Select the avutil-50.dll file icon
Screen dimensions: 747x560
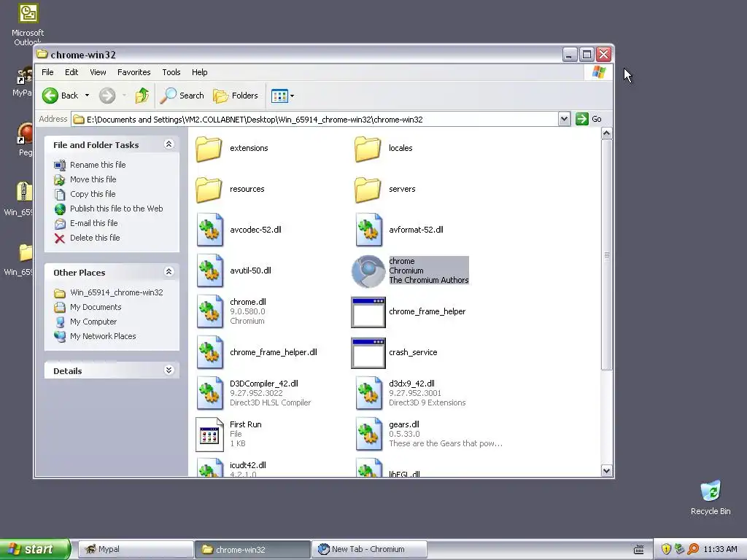pos(209,271)
